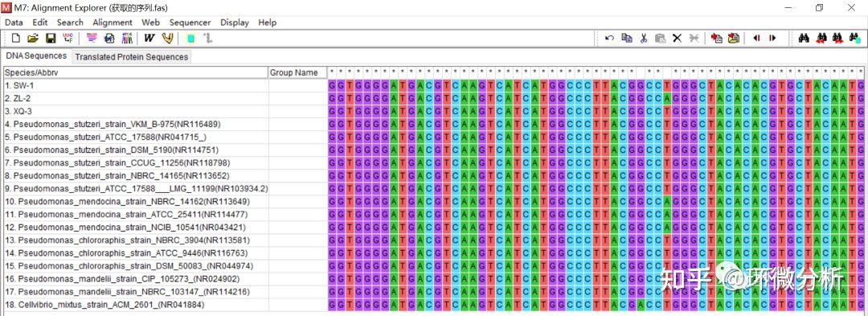Paste using the clipboard icon
This screenshot has height=316, width=868.
[x=660, y=38]
